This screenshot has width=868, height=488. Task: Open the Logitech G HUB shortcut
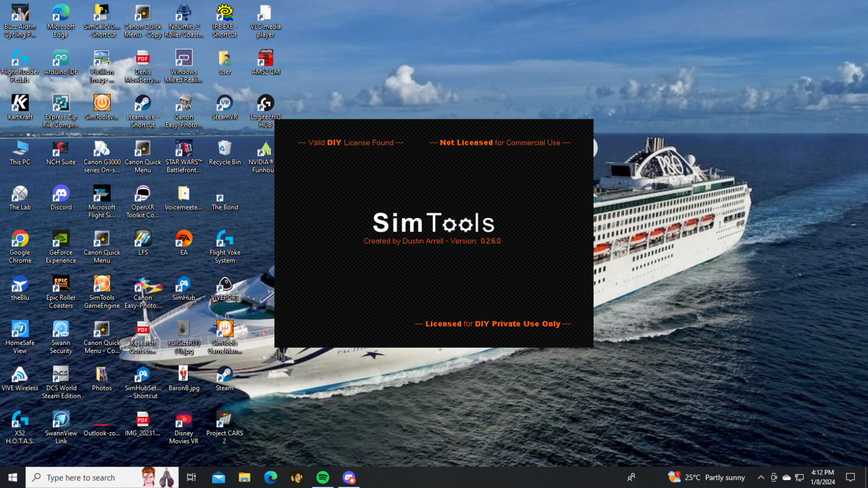(x=265, y=111)
